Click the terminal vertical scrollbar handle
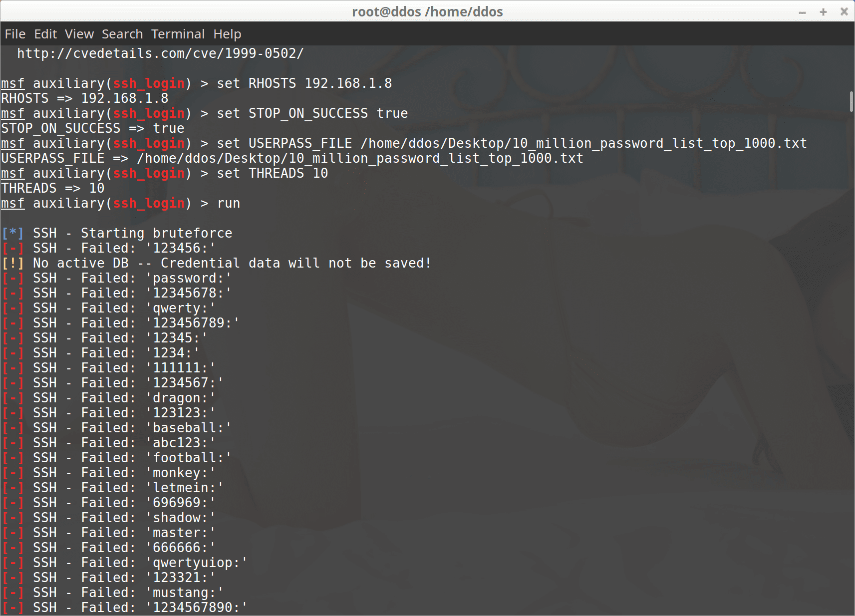The height and width of the screenshot is (616, 855). [852, 102]
